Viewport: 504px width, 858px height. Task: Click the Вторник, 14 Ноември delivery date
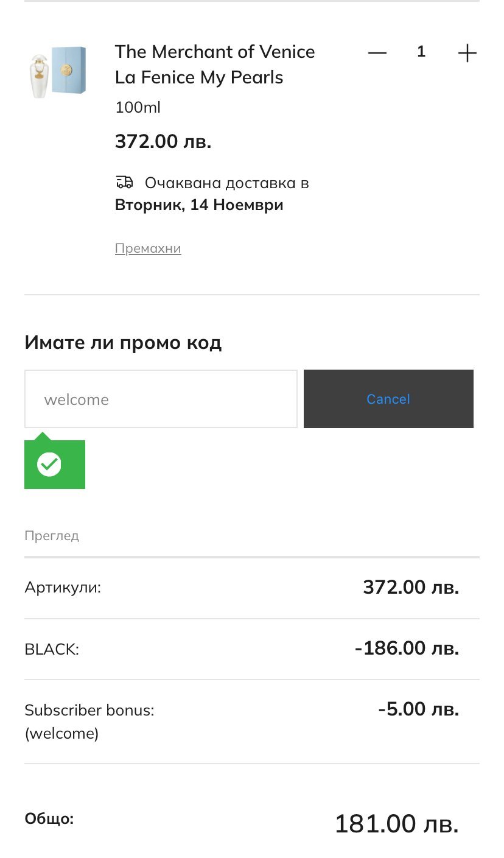pyautogui.click(x=199, y=205)
